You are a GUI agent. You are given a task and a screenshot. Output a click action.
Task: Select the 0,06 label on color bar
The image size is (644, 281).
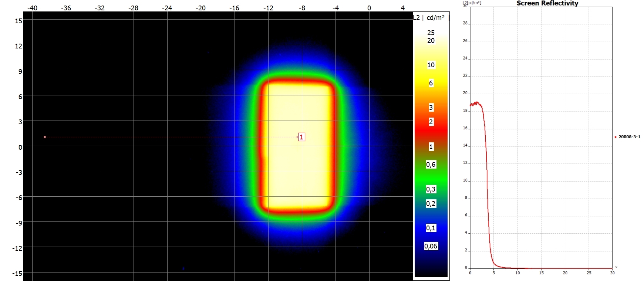click(x=431, y=246)
